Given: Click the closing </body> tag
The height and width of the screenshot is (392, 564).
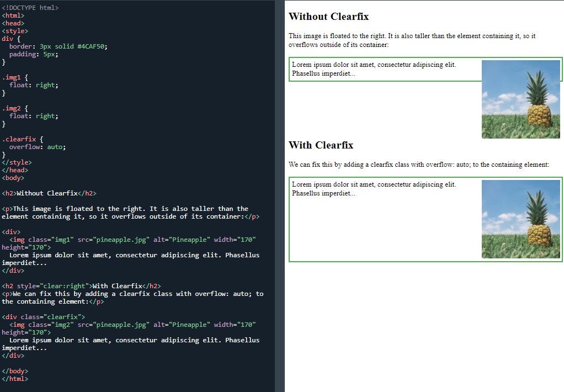Looking at the screenshot, I should point(14,370).
